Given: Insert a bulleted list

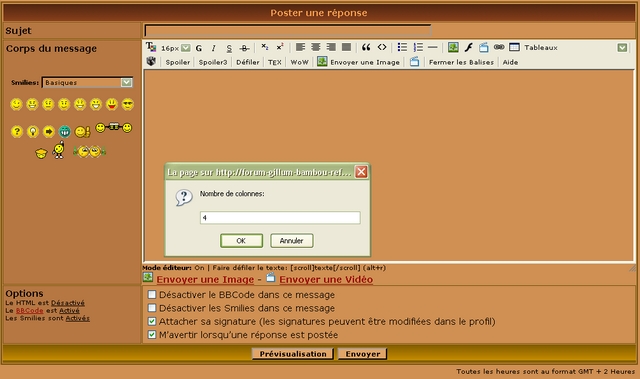Looking at the screenshot, I should 402,47.
